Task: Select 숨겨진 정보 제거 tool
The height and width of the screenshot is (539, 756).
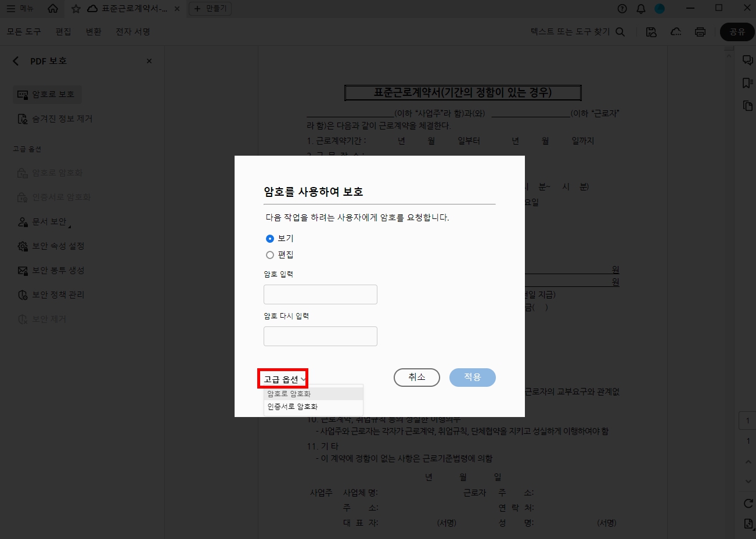Action: pyautogui.click(x=55, y=118)
